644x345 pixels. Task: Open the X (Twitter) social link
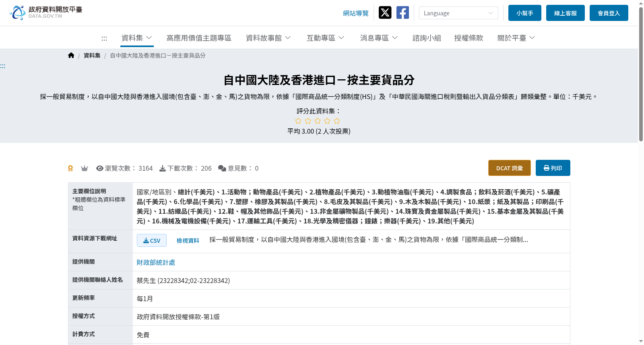385,13
